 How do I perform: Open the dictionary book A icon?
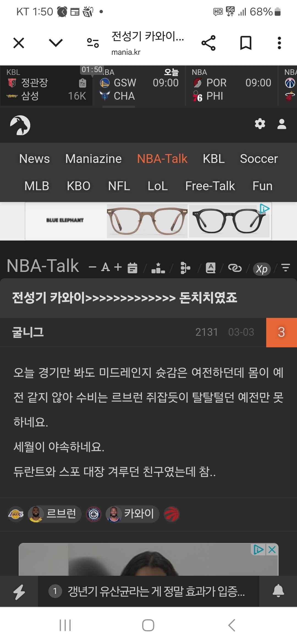211,268
